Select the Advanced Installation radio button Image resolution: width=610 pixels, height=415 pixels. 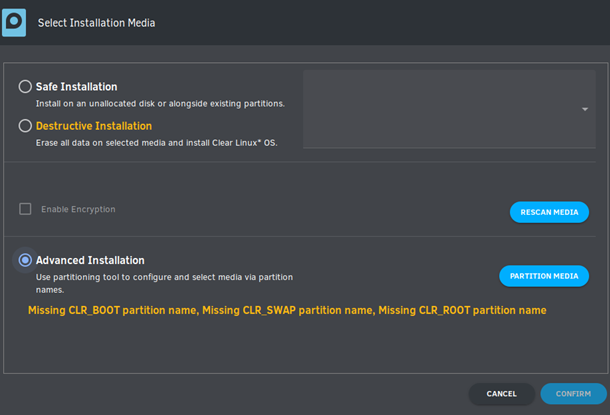coord(25,260)
